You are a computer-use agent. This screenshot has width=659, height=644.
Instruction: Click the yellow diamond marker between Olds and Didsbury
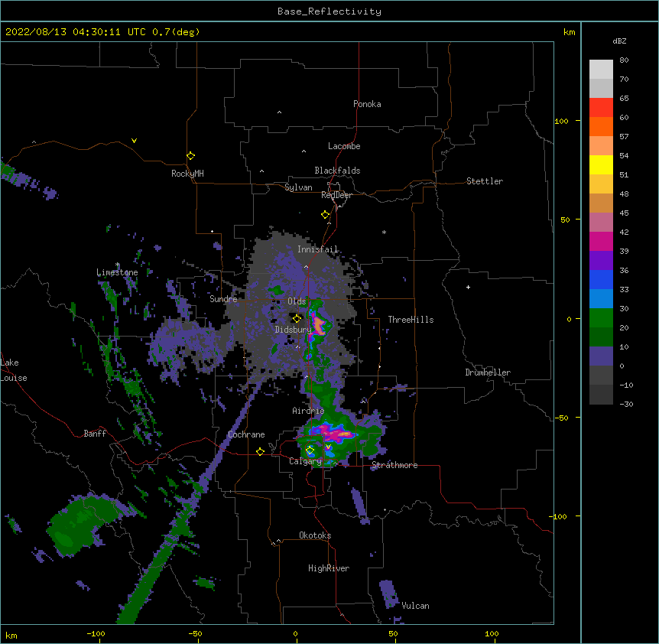(297, 319)
